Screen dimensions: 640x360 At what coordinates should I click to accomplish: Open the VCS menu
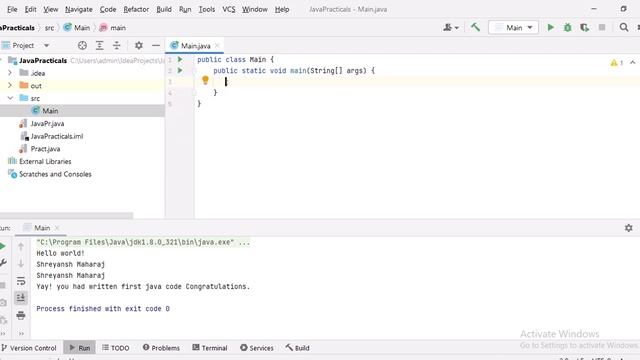(229, 9)
